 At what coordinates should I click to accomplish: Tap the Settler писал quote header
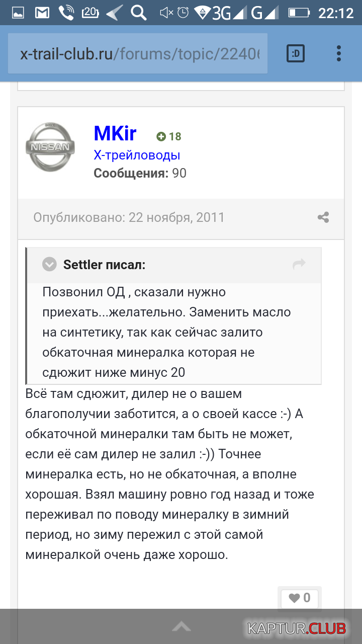[x=104, y=265]
